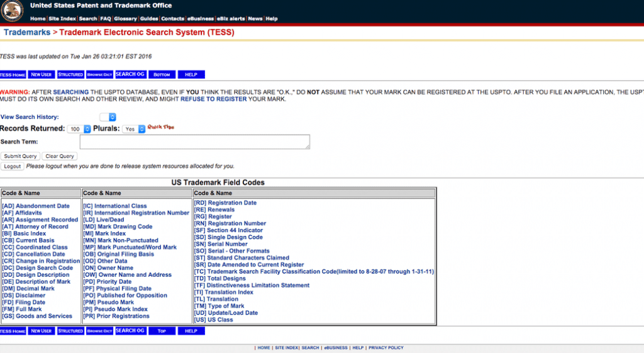This screenshot has height=353, width=644.
Task: Click the Logout button
Action: (x=13, y=166)
